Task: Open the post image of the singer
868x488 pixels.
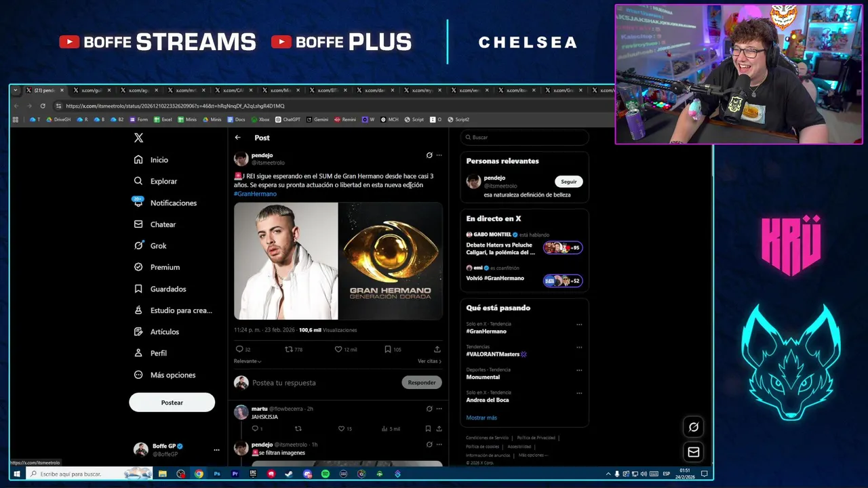Action: [285, 261]
